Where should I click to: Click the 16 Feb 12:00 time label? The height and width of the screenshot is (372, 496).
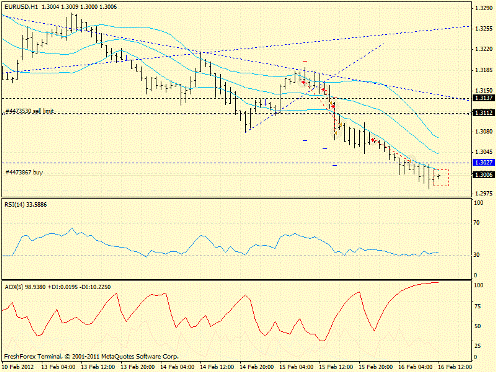click(x=455, y=367)
